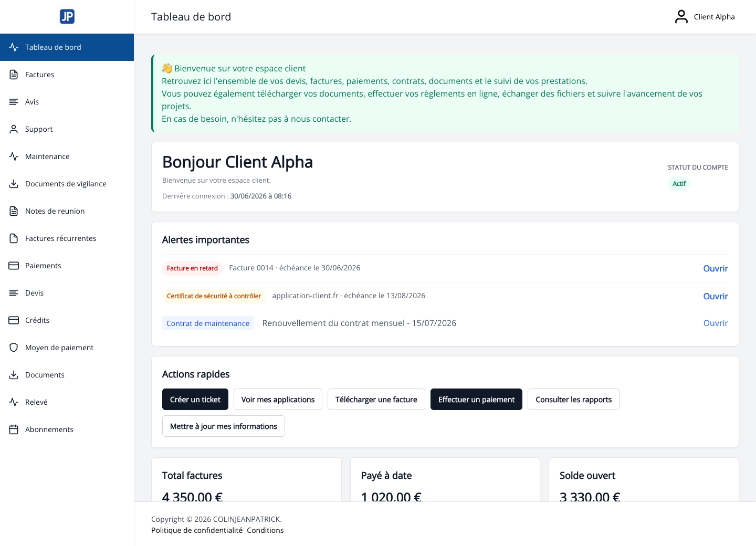The image size is (756, 546).
Task: Click the Support person icon
Action: [14, 129]
